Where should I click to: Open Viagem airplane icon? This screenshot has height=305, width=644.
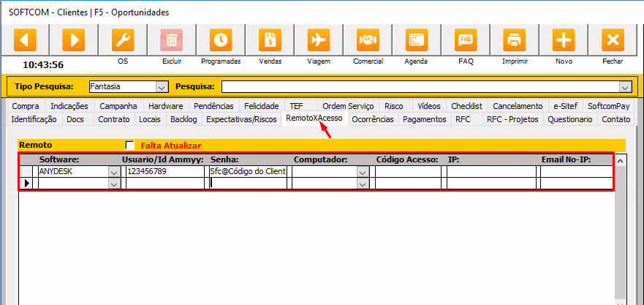point(318,39)
